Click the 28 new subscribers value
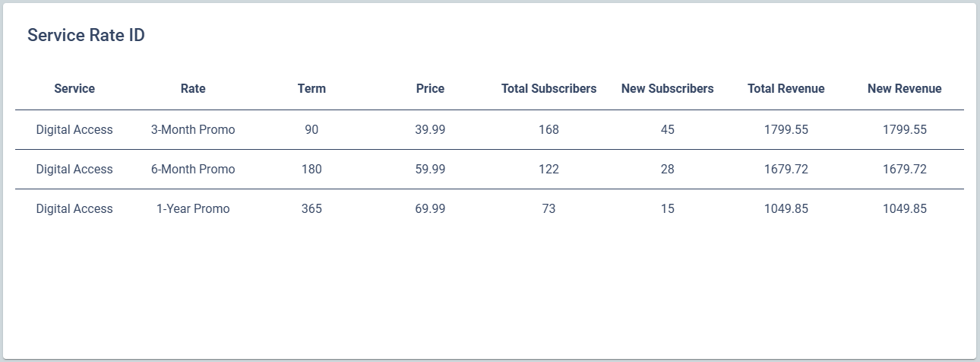This screenshot has width=980, height=362. [x=667, y=170]
